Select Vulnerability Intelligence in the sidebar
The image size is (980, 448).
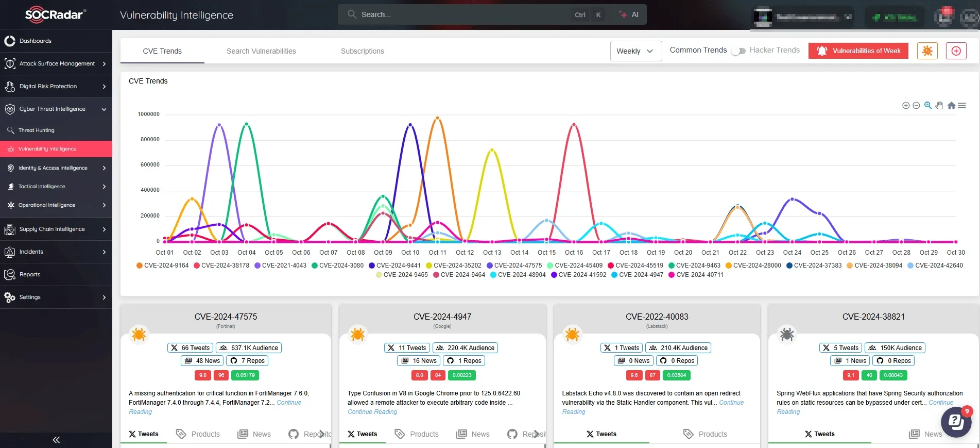pyautogui.click(x=56, y=148)
